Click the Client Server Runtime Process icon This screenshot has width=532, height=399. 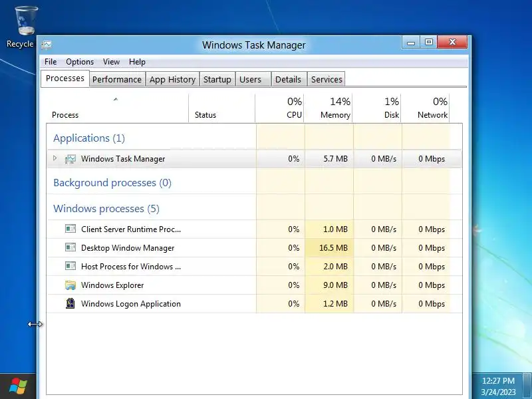pyautogui.click(x=70, y=229)
